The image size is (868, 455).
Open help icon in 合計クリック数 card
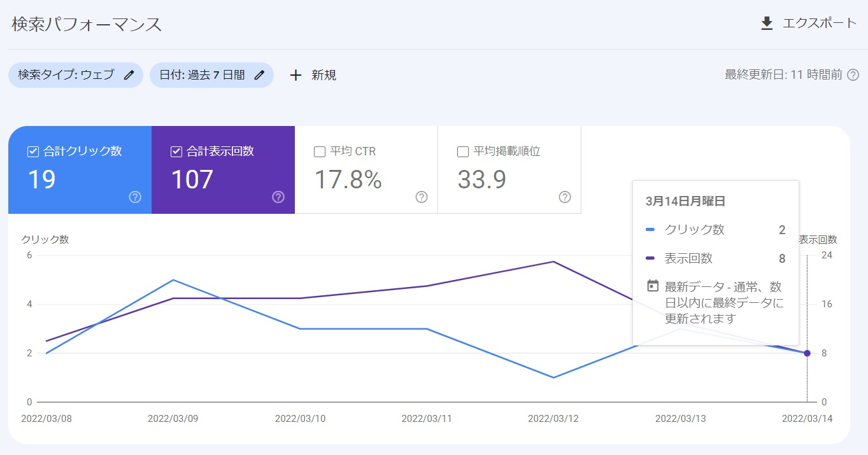tap(135, 197)
